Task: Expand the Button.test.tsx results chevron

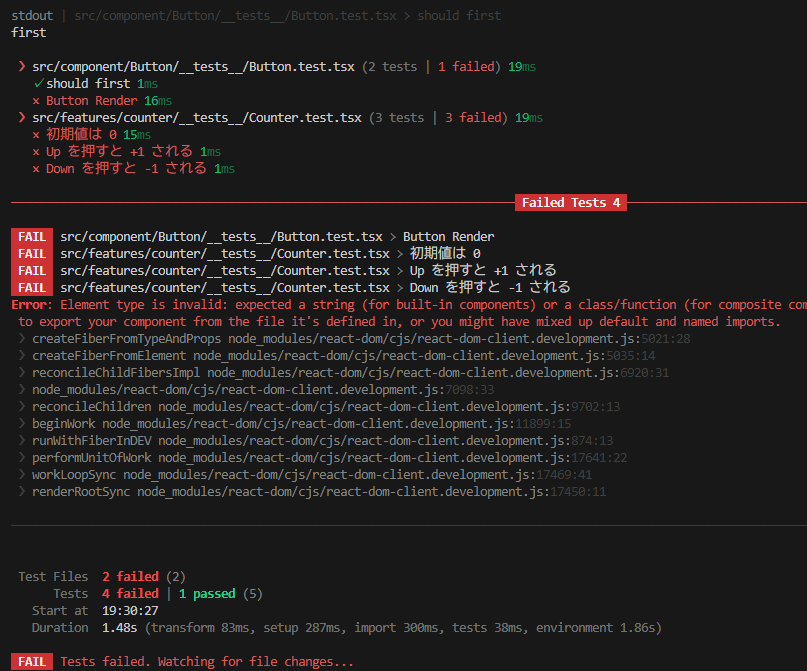Action: [x=22, y=67]
